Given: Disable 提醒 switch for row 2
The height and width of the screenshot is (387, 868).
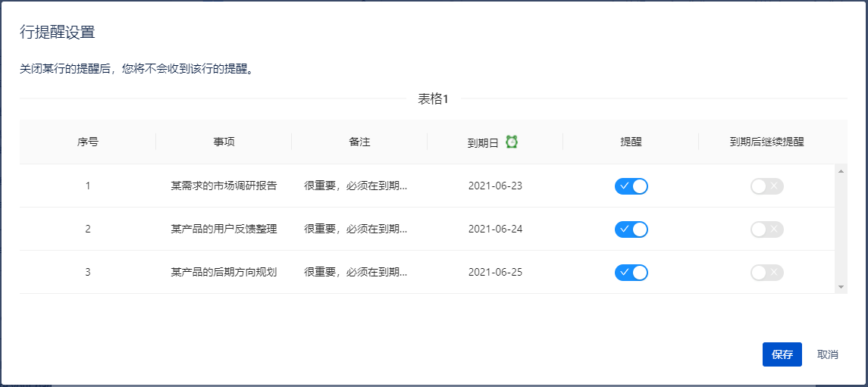Looking at the screenshot, I should point(631,229).
